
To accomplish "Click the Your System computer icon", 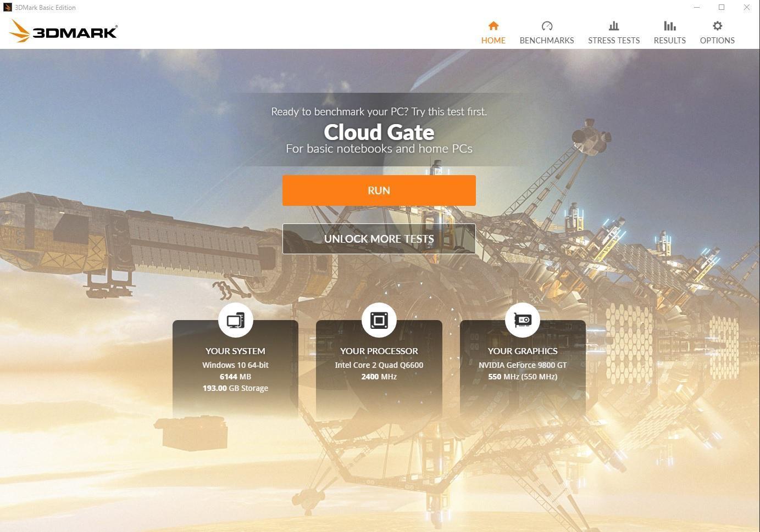I will coord(235,320).
